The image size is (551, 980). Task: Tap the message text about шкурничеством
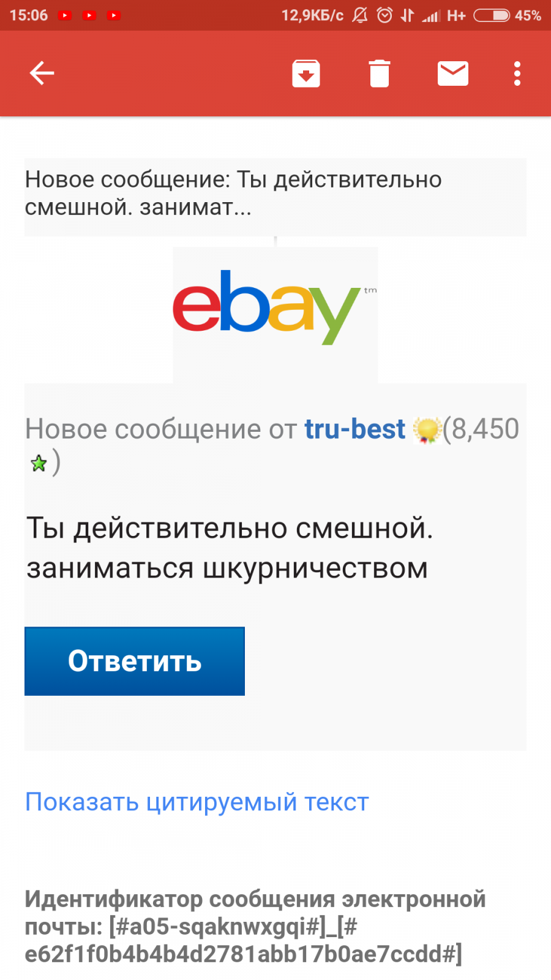coord(230,548)
